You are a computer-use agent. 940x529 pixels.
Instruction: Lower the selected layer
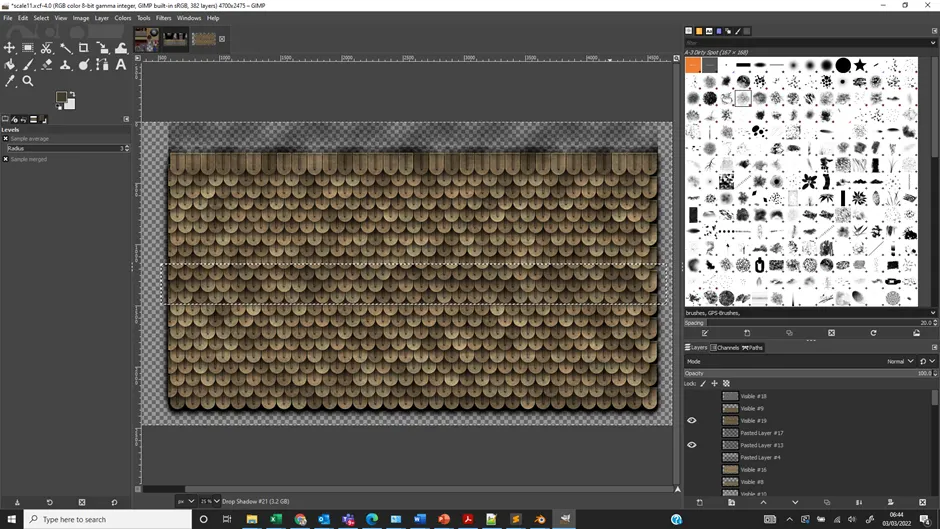[795, 502]
